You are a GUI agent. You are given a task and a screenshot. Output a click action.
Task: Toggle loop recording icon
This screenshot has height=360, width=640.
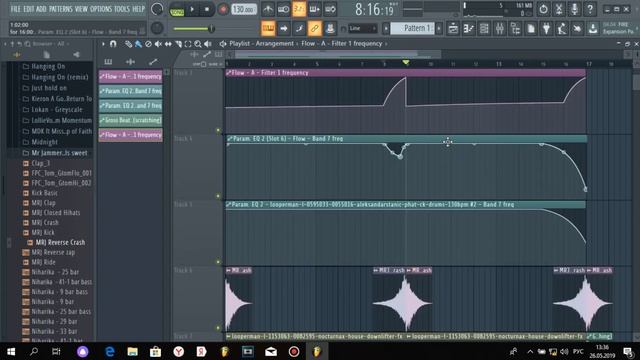(330, 9)
